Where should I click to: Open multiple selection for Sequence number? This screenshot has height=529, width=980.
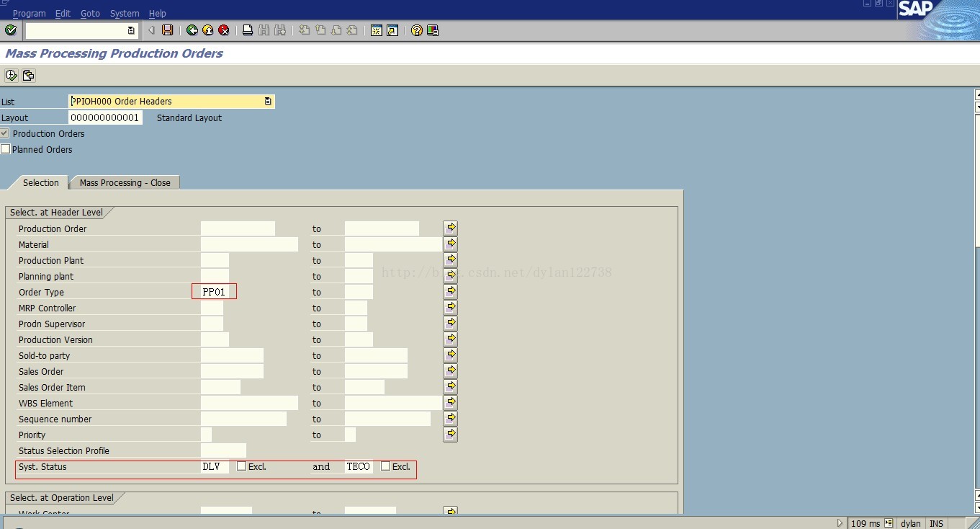point(451,418)
